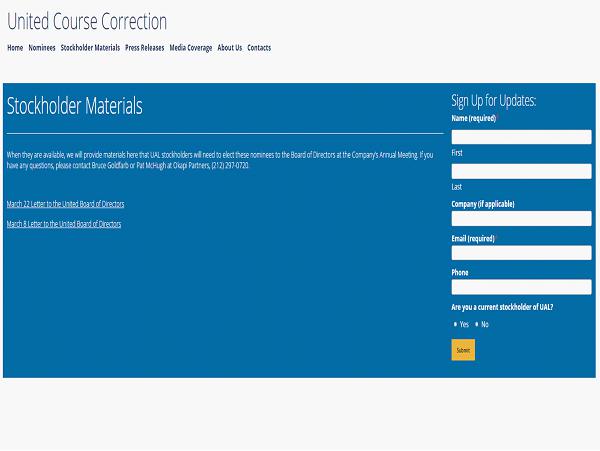Open the March 22 Letter link
Viewport: 600px width, 451px height.
pos(65,204)
